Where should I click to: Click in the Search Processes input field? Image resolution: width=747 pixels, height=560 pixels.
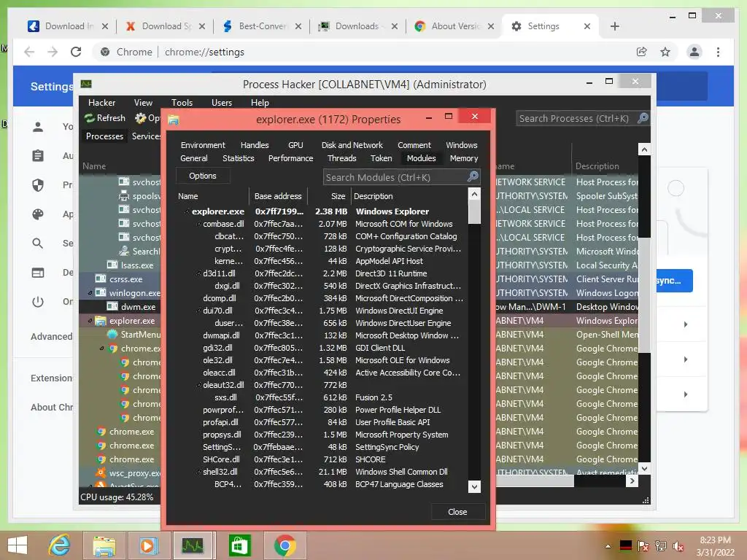tap(576, 118)
